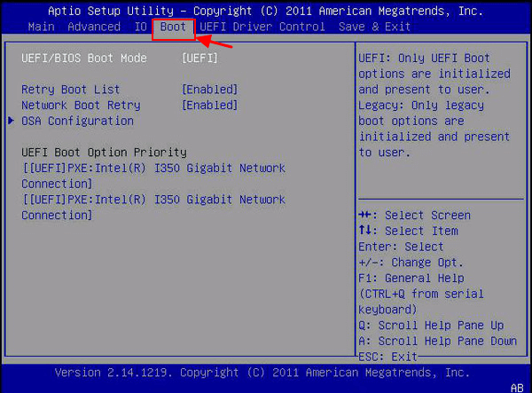Toggle the Network Boot Retry [Enabled] value
Image resolution: width=532 pixels, height=393 pixels.
[209, 106]
